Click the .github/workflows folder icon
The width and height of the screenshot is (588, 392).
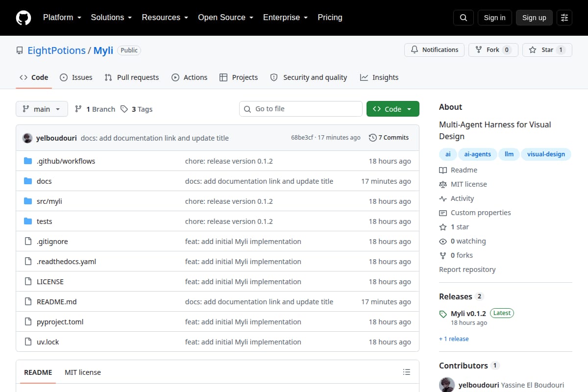click(28, 161)
